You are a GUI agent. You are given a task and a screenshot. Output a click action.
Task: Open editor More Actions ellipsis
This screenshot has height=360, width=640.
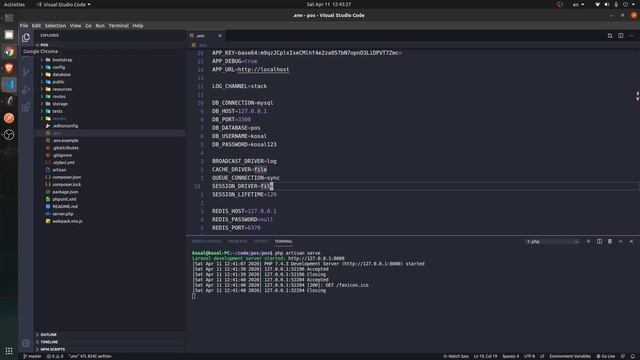631,36
